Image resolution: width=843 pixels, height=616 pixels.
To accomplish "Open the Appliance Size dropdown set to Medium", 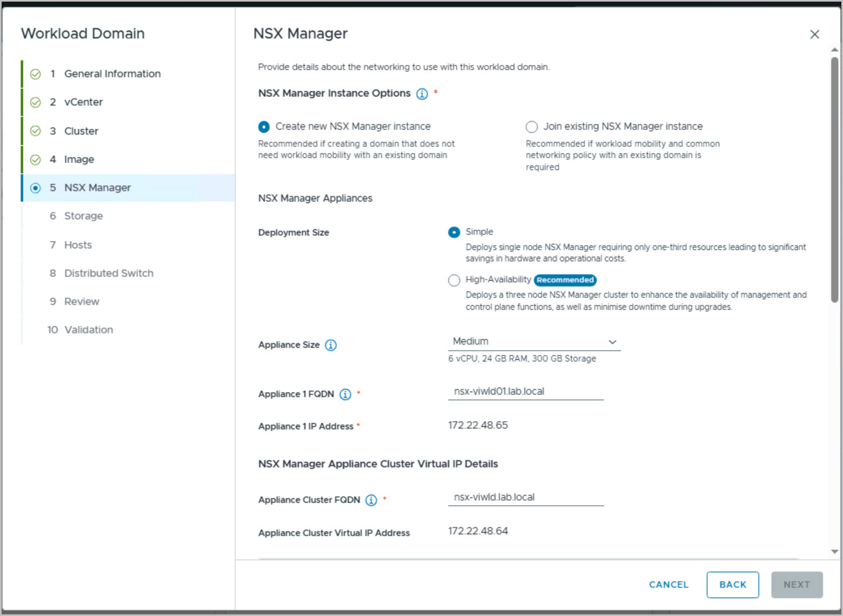I will 534,342.
